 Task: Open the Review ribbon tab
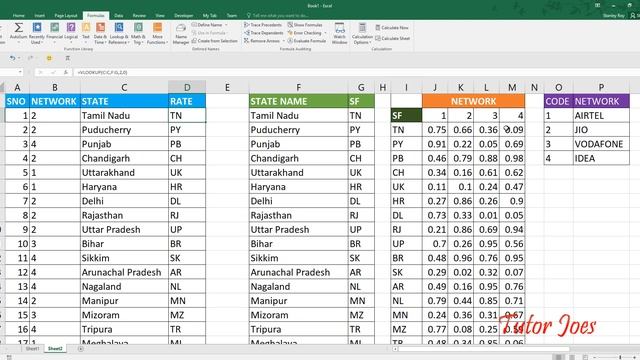click(x=139, y=16)
